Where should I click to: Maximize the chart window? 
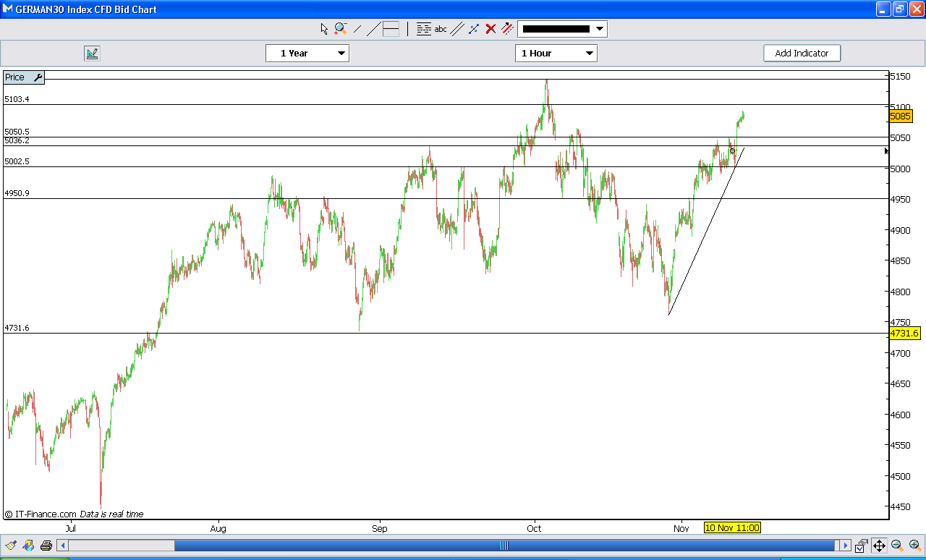(x=900, y=9)
